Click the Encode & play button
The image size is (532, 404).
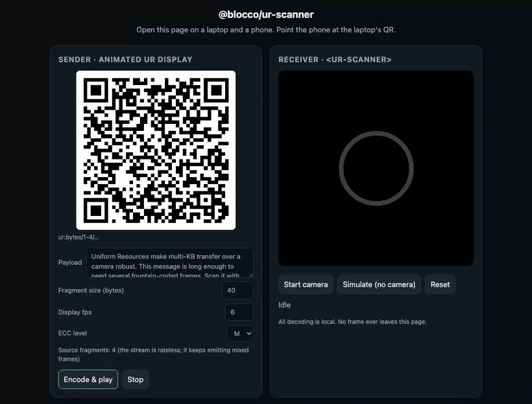click(88, 379)
